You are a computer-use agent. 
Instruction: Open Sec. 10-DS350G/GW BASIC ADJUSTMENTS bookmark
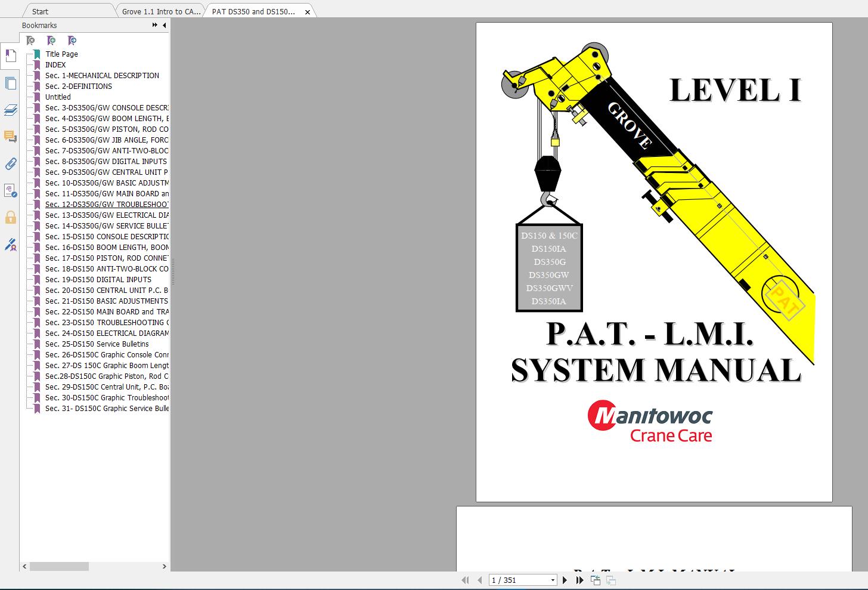click(107, 183)
